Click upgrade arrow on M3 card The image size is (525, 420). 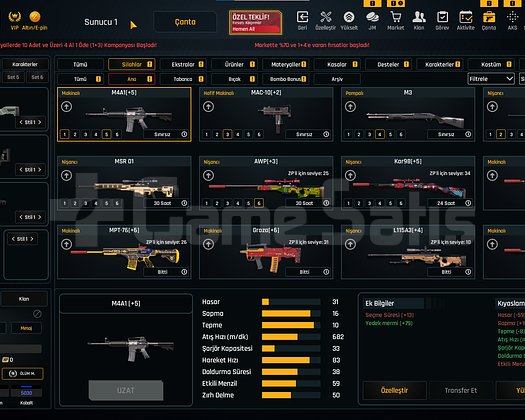(x=350, y=107)
